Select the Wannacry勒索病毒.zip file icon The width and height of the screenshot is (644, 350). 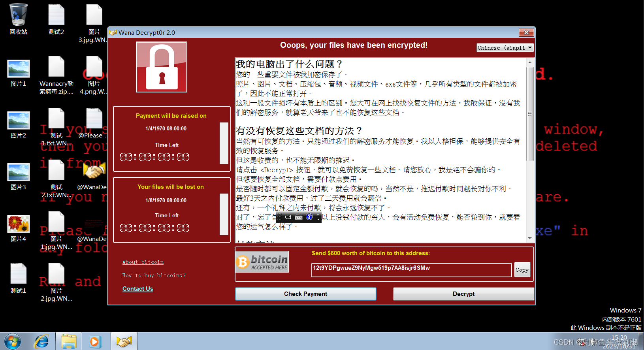click(56, 75)
